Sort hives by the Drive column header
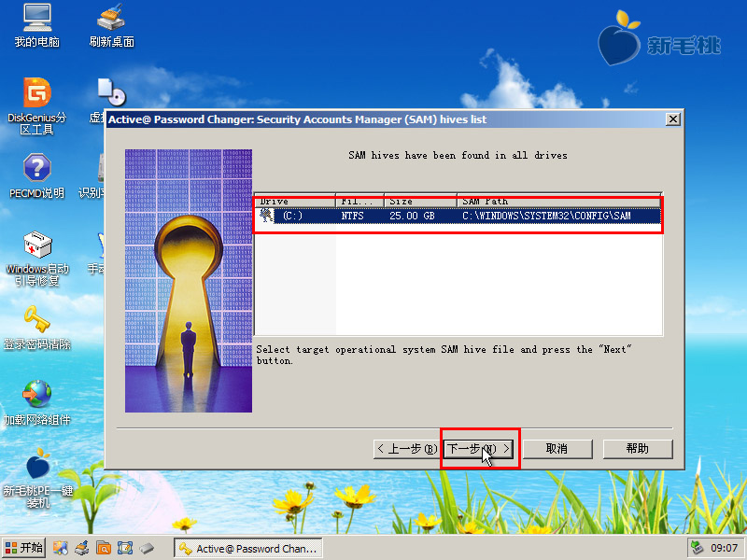This screenshot has height=560, width=747. tap(295, 202)
